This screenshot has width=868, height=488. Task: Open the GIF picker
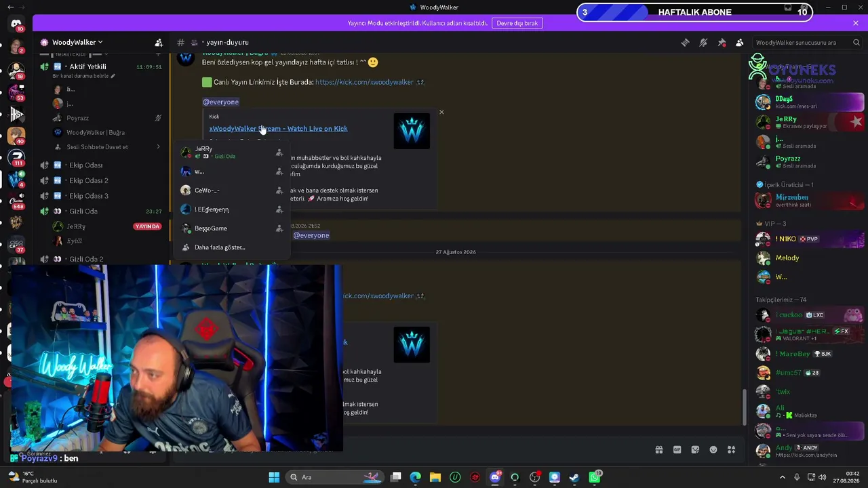pyautogui.click(x=677, y=449)
